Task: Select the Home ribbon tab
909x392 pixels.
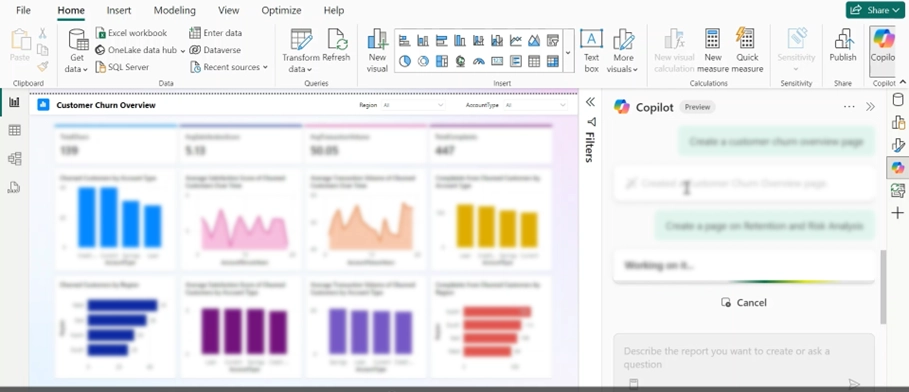Action: 71,10
